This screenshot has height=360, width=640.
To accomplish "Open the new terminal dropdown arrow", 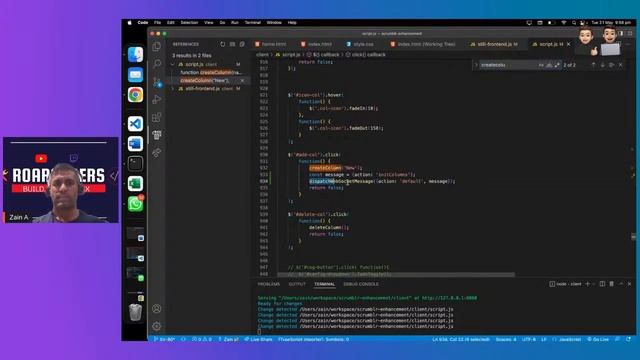I will (x=593, y=284).
